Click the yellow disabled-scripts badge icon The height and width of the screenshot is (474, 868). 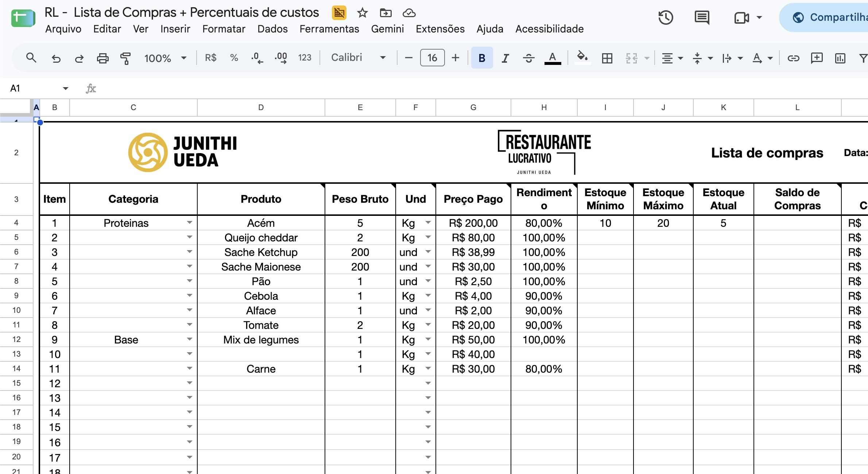click(x=339, y=13)
